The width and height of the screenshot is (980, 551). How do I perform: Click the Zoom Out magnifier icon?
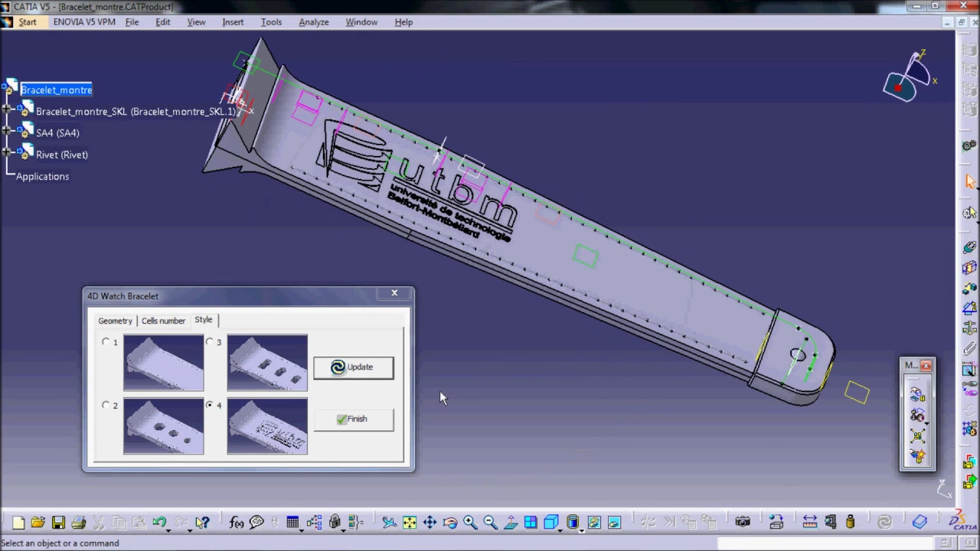pyautogui.click(x=491, y=523)
